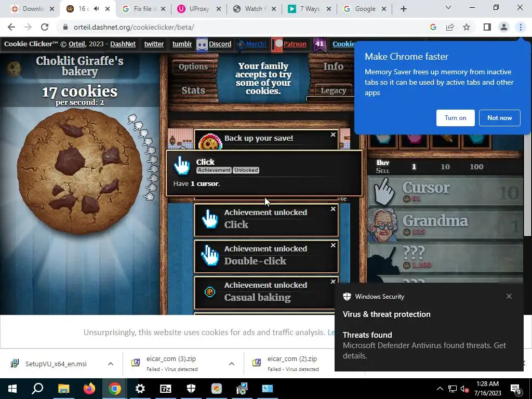This screenshot has height=399, width=532.
Task: Open the tumblr link
Action: (182, 44)
